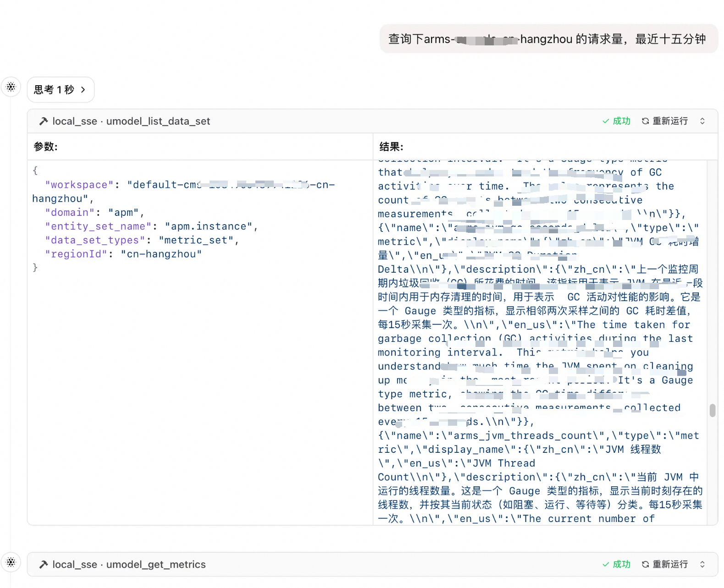
Task: Click the local_sse · umodel_get_metrics title
Action: coord(129,565)
